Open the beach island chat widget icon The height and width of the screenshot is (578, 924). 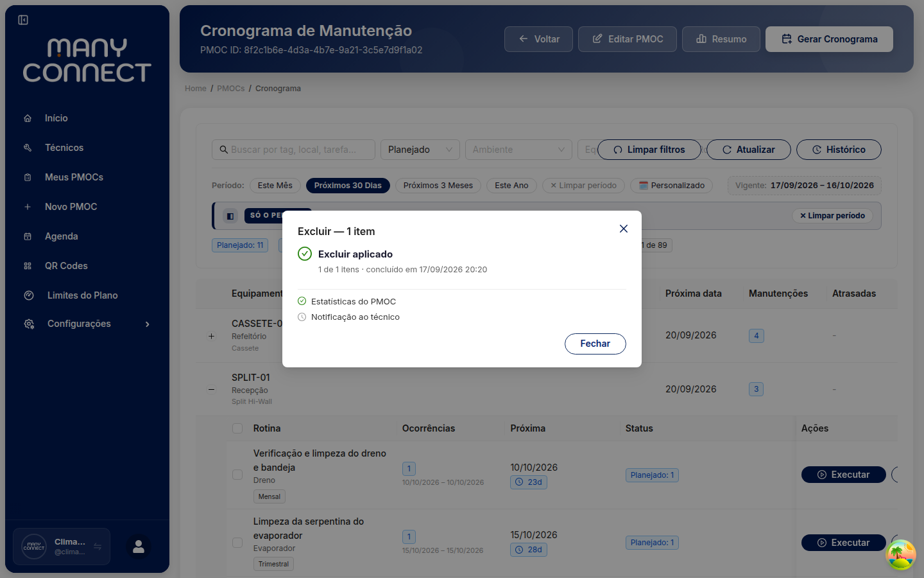[901, 555]
